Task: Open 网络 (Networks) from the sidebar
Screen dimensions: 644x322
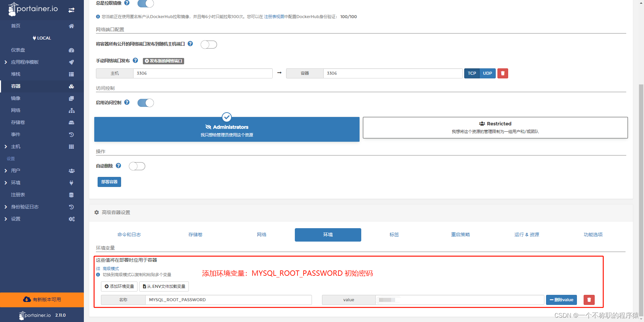Action: (15, 110)
